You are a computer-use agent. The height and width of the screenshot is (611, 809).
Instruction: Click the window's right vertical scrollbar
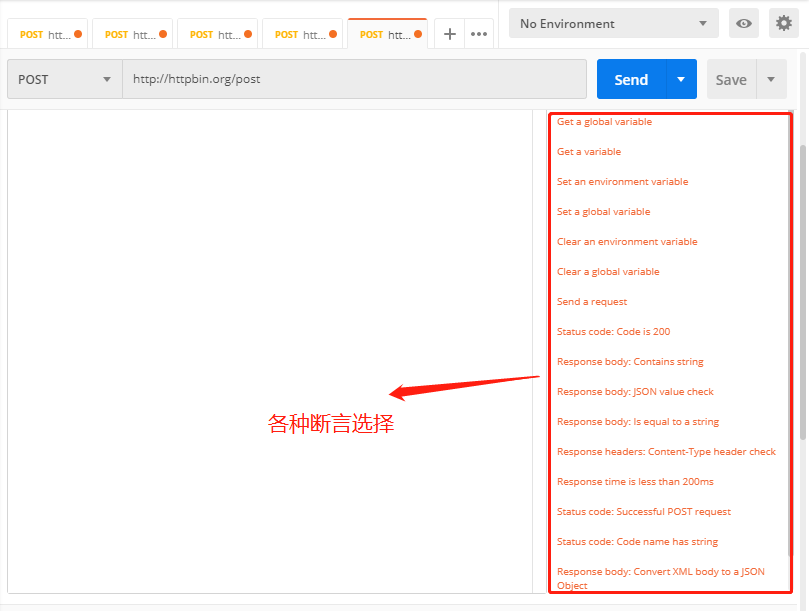tap(803, 292)
